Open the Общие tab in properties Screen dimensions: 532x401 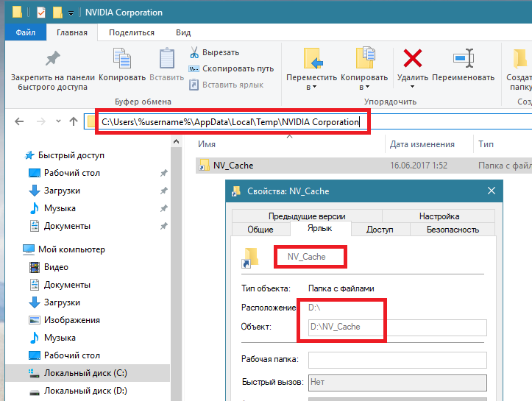click(x=260, y=230)
